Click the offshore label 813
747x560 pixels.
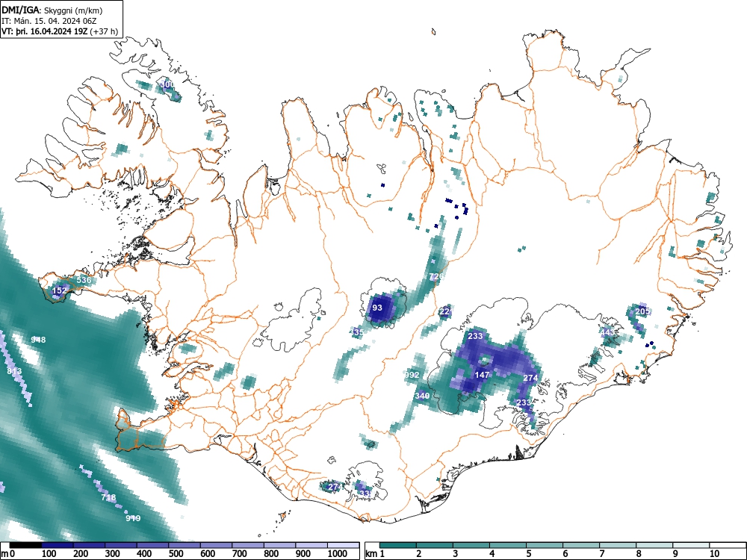click(x=14, y=371)
